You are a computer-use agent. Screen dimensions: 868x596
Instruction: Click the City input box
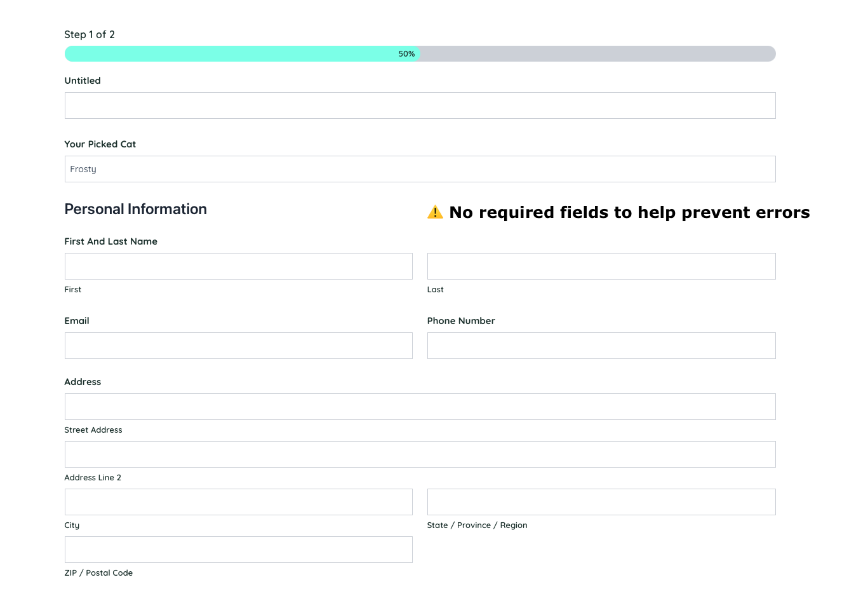click(238, 501)
